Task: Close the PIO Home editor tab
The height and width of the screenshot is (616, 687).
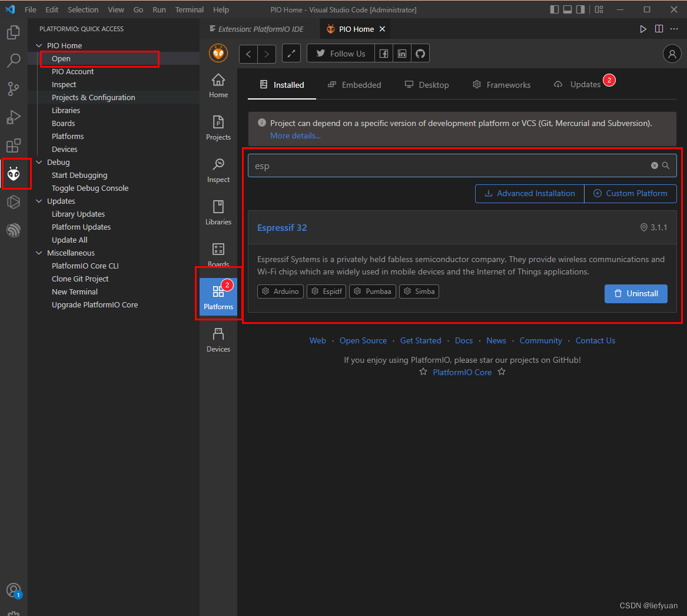Action: coord(382,29)
